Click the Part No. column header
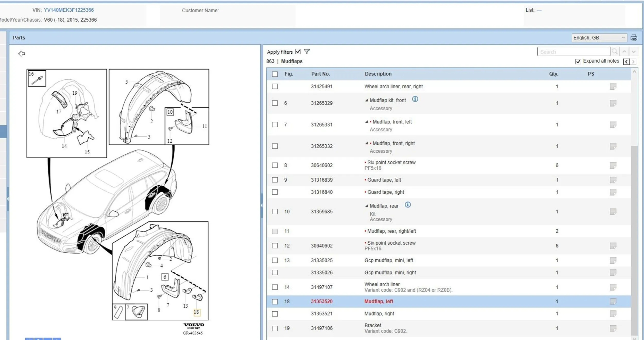The width and height of the screenshot is (644, 340). [320, 74]
